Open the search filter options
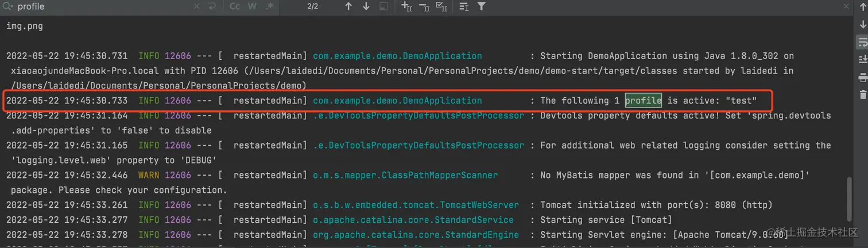 point(482,6)
